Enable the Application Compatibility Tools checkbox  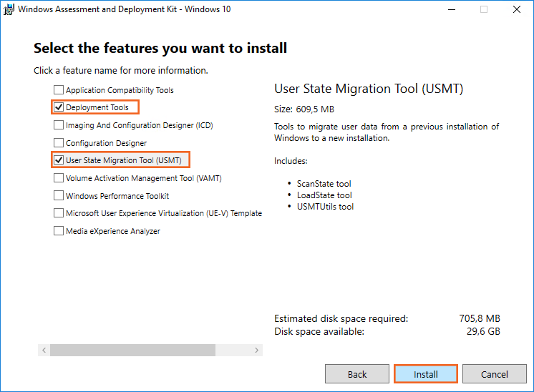coord(59,90)
